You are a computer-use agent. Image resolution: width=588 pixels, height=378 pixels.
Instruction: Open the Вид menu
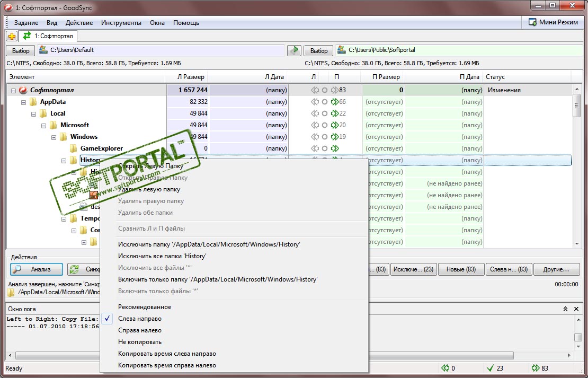coord(52,22)
